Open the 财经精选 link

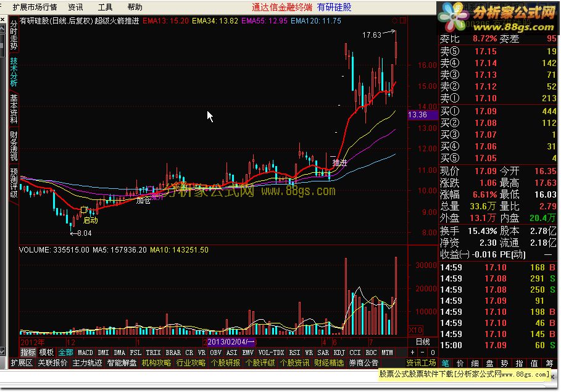point(329,362)
